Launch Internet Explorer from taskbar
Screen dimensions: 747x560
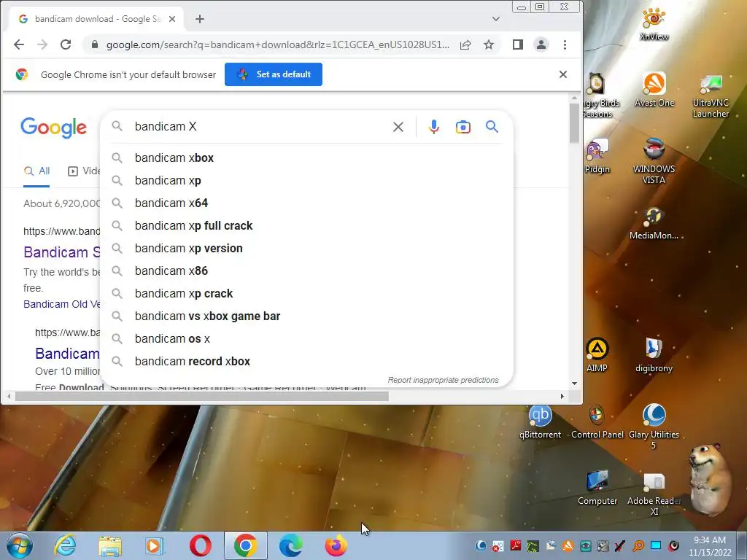coord(65,545)
